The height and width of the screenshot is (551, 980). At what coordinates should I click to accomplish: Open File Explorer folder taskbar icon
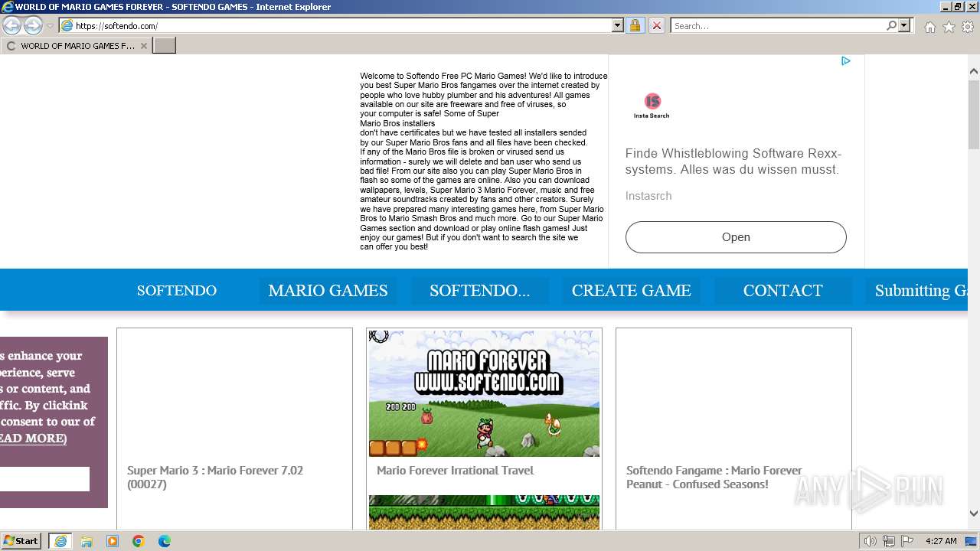click(x=87, y=541)
